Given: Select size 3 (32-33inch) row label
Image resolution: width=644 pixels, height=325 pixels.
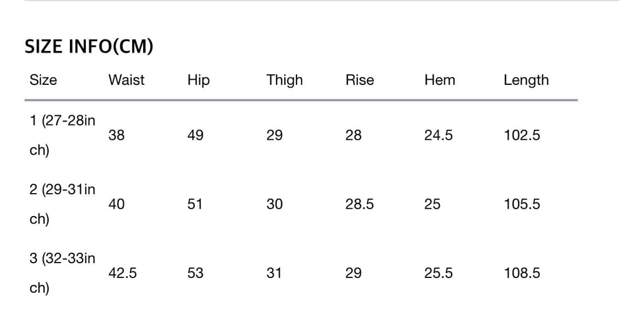Looking at the screenshot, I should pos(62,273).
